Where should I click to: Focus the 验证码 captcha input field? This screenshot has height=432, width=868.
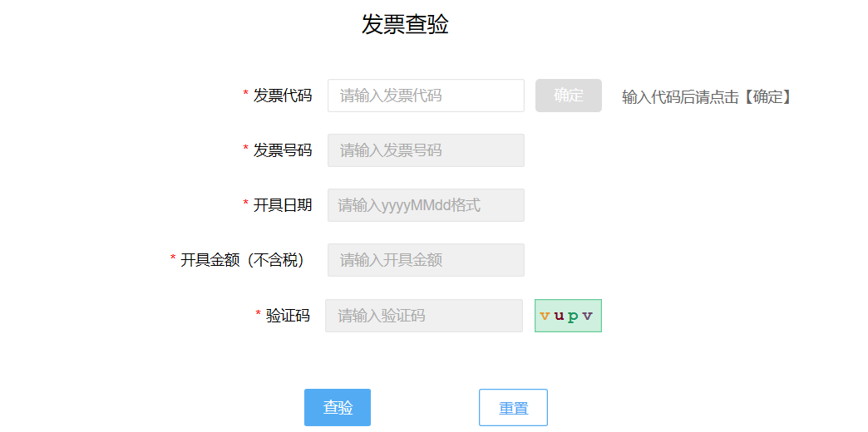pyautogui.click(x=424, y=316)
